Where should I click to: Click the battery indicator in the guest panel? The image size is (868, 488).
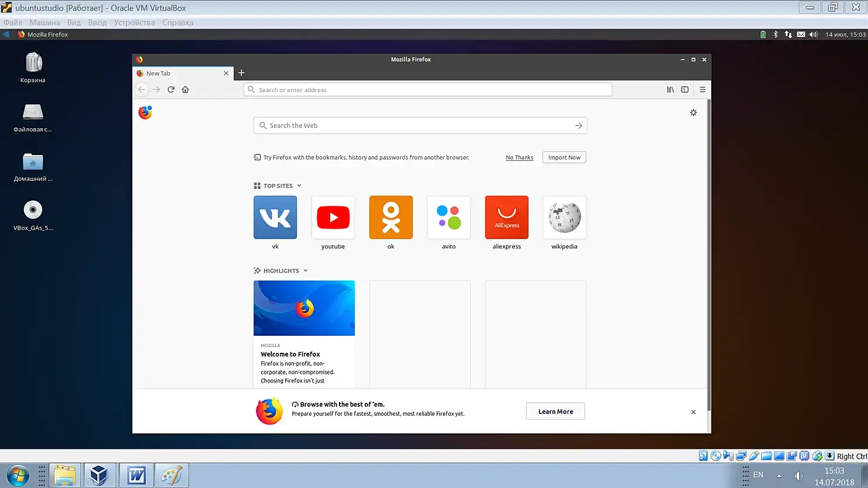[x=763, y=34]
